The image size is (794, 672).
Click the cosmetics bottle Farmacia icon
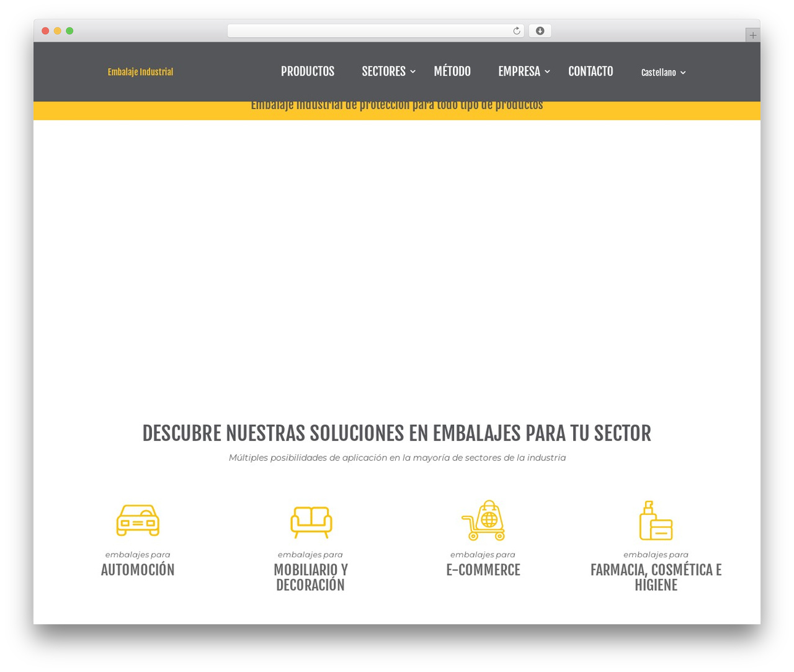[x=656, y=520]
